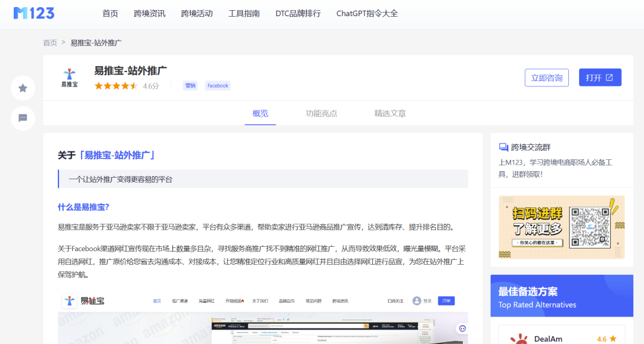Switch to the 功能亮点 tab

321,113
